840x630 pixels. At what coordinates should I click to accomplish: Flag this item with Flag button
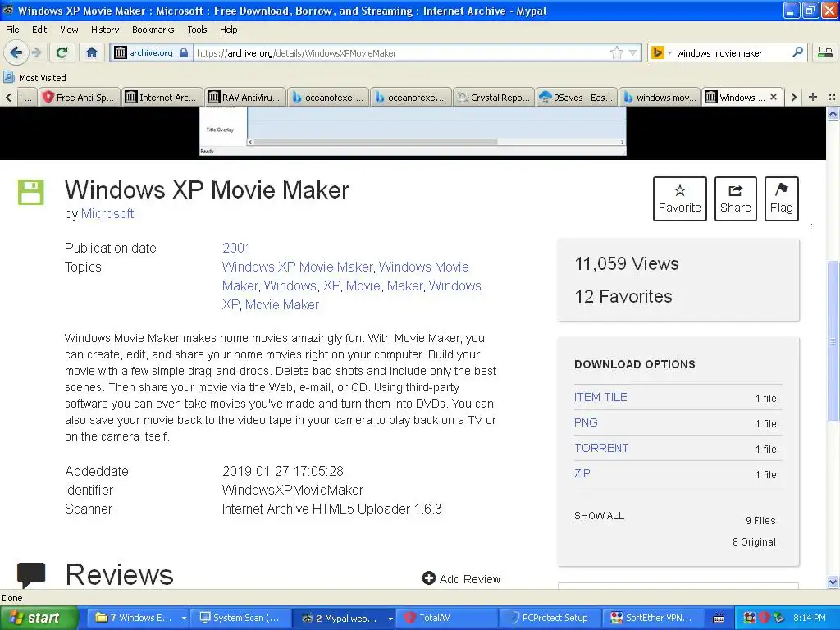781,199
